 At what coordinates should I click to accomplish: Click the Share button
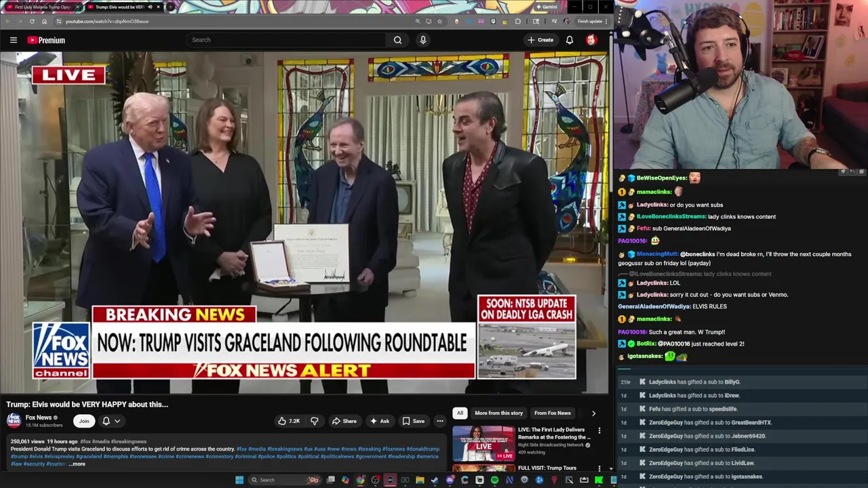click(344, 421)
